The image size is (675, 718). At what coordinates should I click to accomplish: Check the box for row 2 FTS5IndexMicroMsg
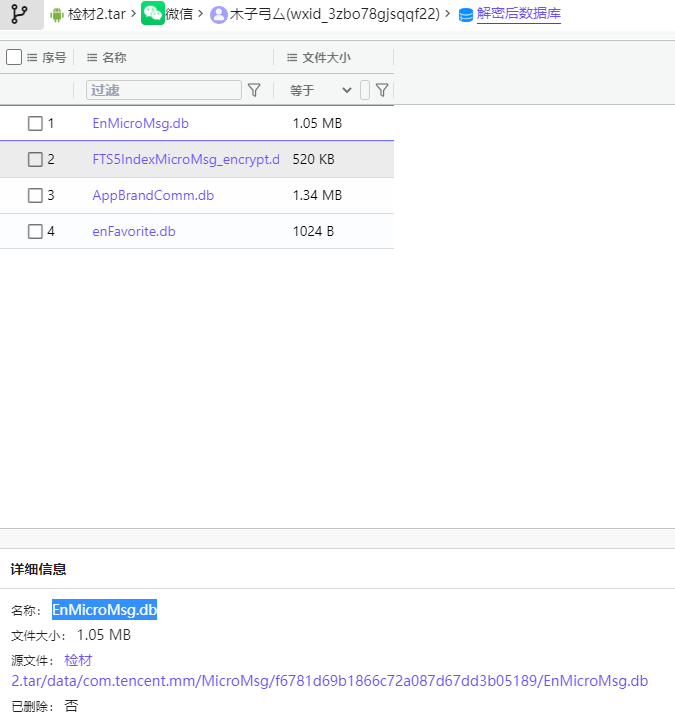35,159
